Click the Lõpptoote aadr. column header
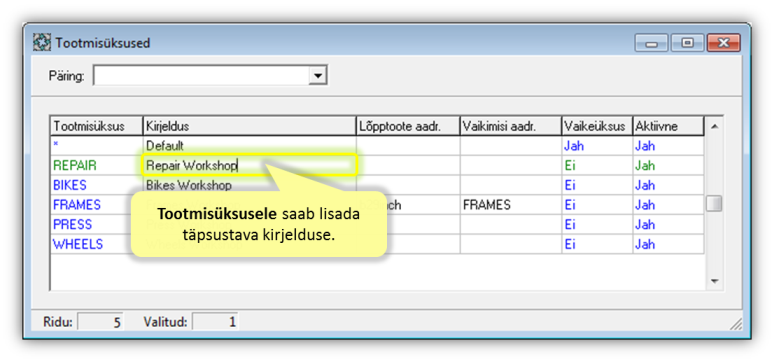Image resolution: width=774 pixels, height=362 pixels. click(408, 126)
